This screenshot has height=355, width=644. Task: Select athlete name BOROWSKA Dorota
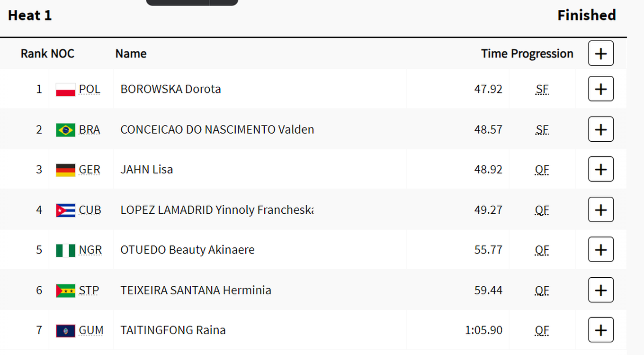(x=170, y=89)
